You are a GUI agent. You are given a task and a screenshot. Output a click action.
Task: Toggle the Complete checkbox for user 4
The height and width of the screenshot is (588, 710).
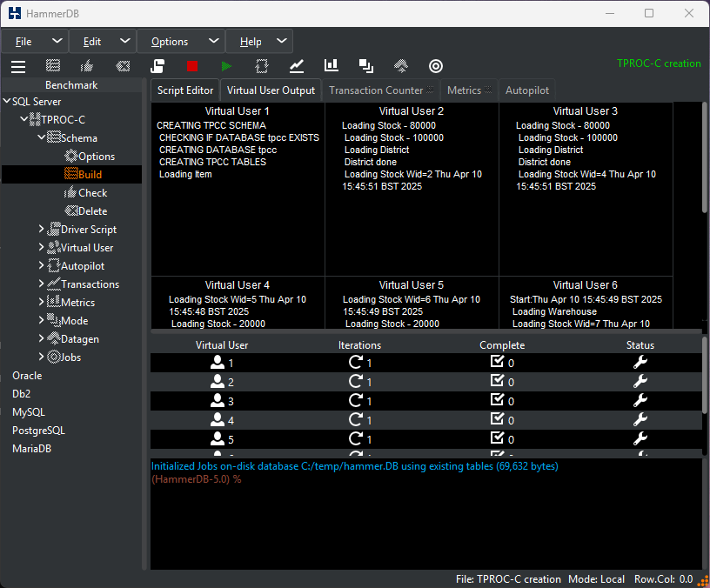coord(497,418)
